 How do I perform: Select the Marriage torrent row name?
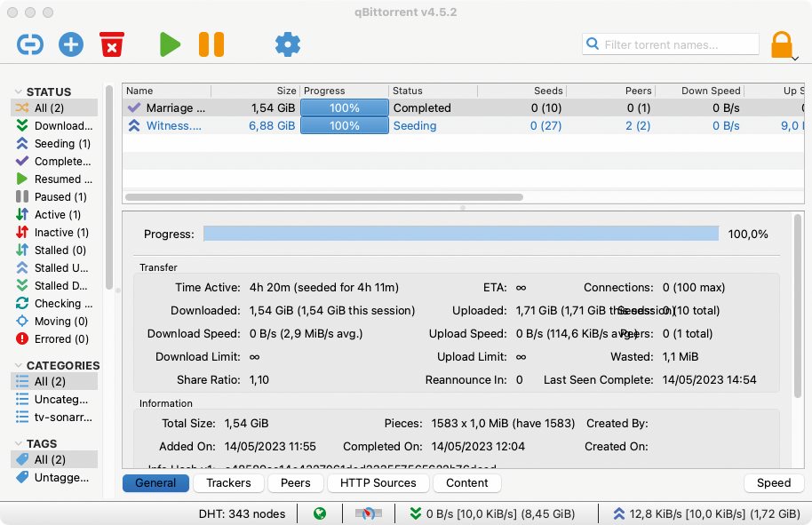175,107
